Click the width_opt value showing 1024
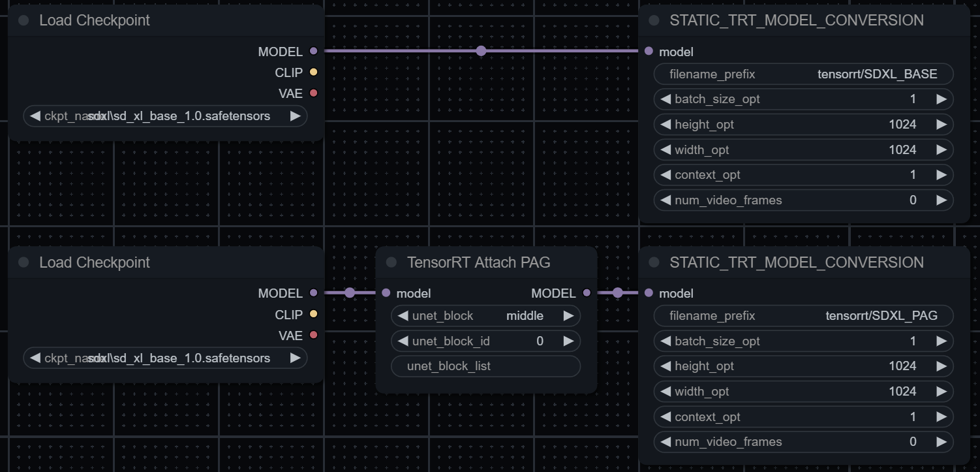 click(x=902, y=149)
